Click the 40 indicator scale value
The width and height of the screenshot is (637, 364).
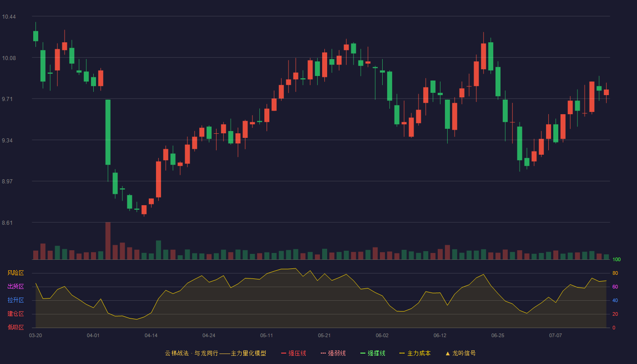(x=615, y=300)
